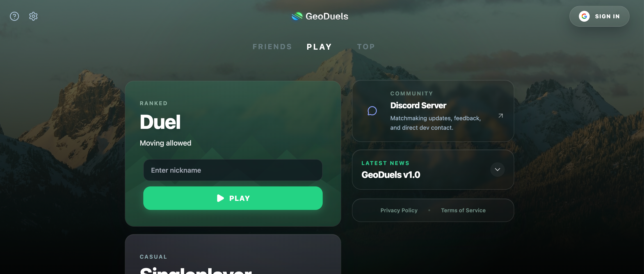644x274 pixels.
Task: Open Discord via the external arrow icon
Action: coord(500,116)
